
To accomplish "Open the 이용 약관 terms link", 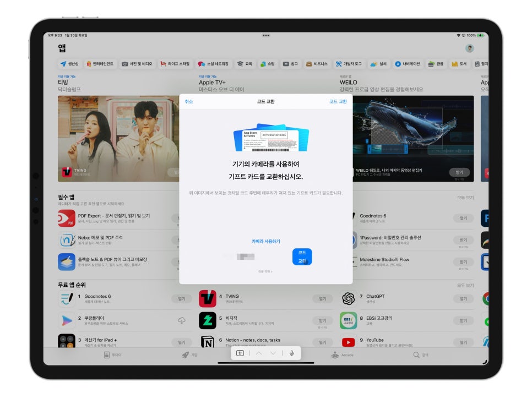I will coord(265,271).
